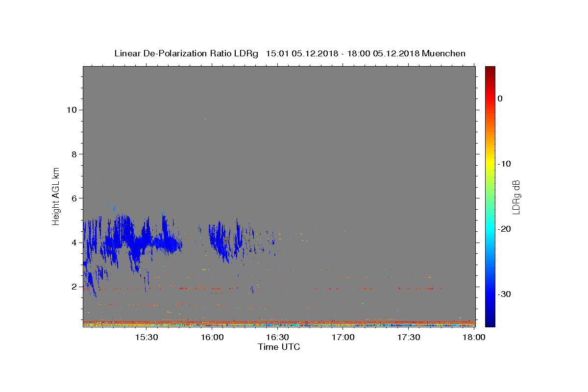
Task: Click the 'Time UTC' axis label
Action: [x=279, y=347]
